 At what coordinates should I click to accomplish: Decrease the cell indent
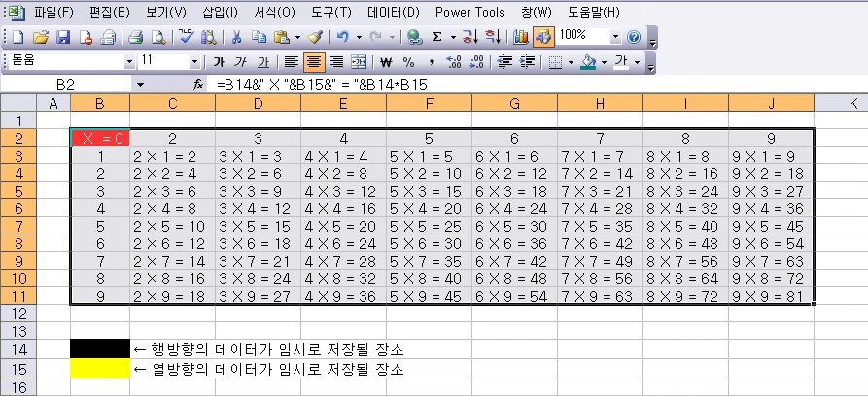point(503,62)
